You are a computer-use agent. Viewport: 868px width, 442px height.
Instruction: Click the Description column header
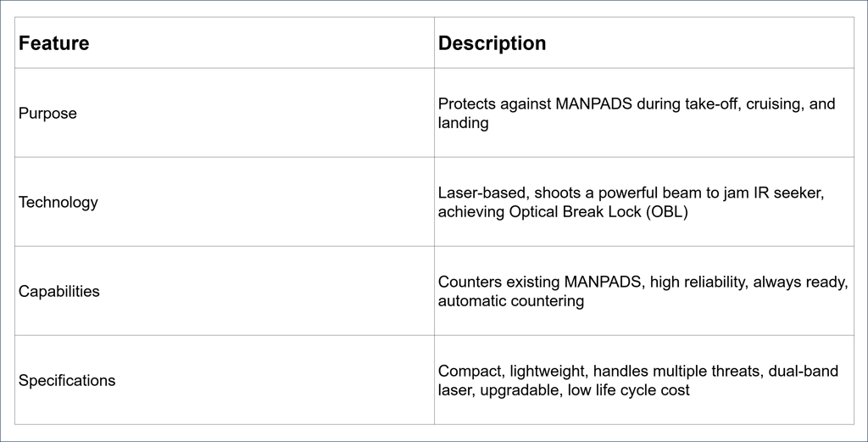492,43
